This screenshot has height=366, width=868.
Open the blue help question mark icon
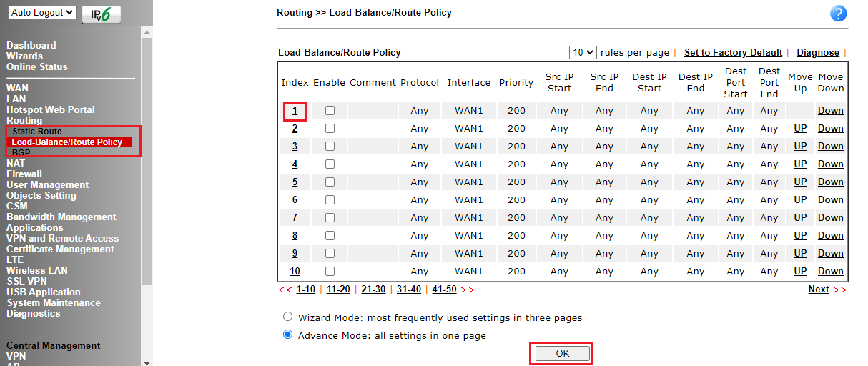(x=838, y=14)
